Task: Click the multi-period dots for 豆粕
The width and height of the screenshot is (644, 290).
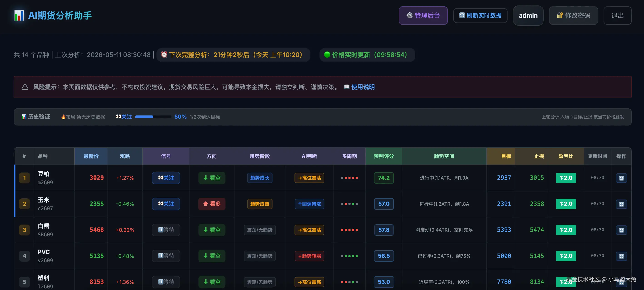Action: (x=349, y=178)
